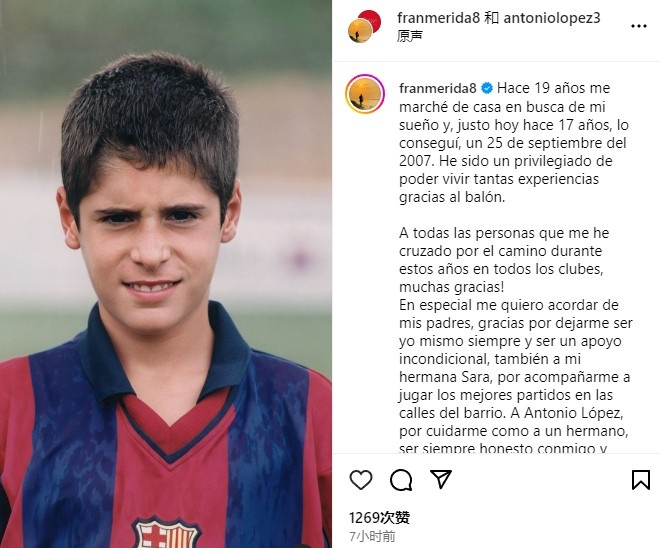Like the post with the heart icon

[x=361, y=480]
